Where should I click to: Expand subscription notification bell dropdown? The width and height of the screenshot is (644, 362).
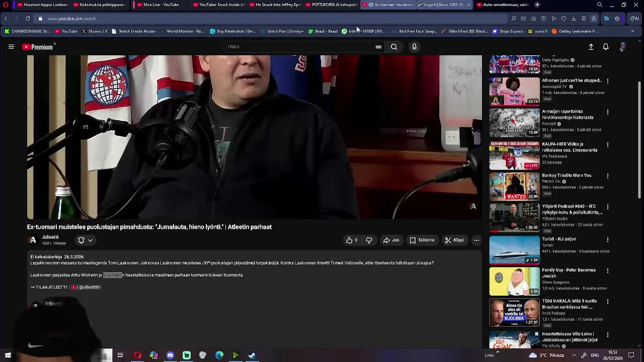click(85, 240)
